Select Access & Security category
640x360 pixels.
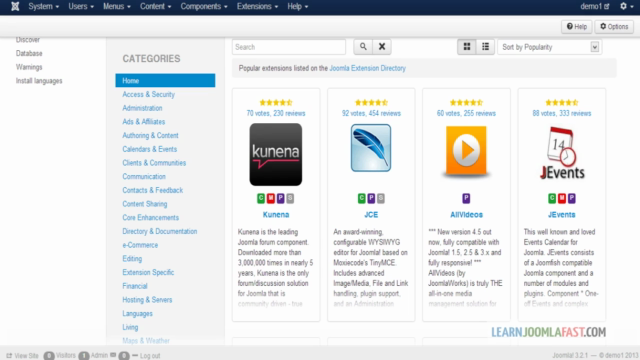(x=149, y=94)
